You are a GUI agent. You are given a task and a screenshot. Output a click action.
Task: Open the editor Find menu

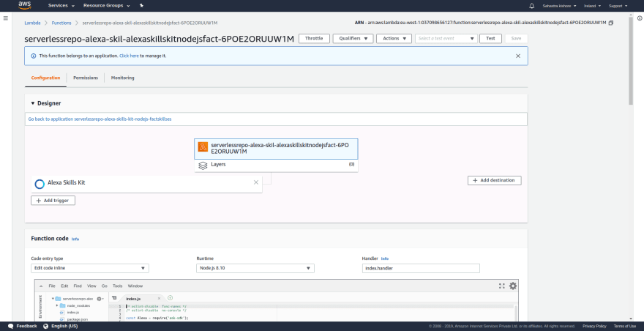click(x=78, y=286)
